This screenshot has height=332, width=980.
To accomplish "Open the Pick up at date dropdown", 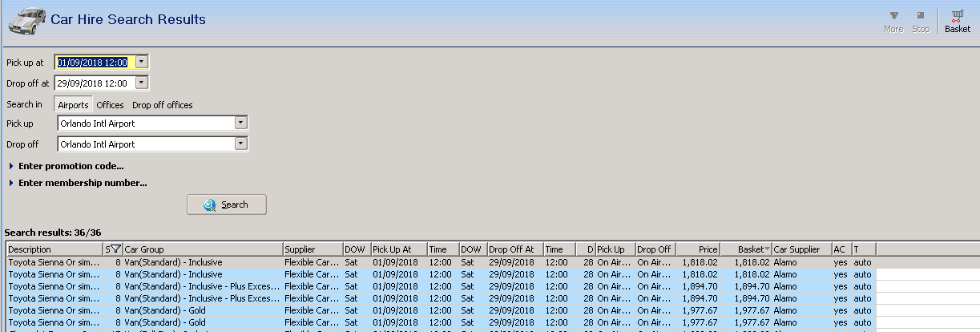I will coord(142,62).
